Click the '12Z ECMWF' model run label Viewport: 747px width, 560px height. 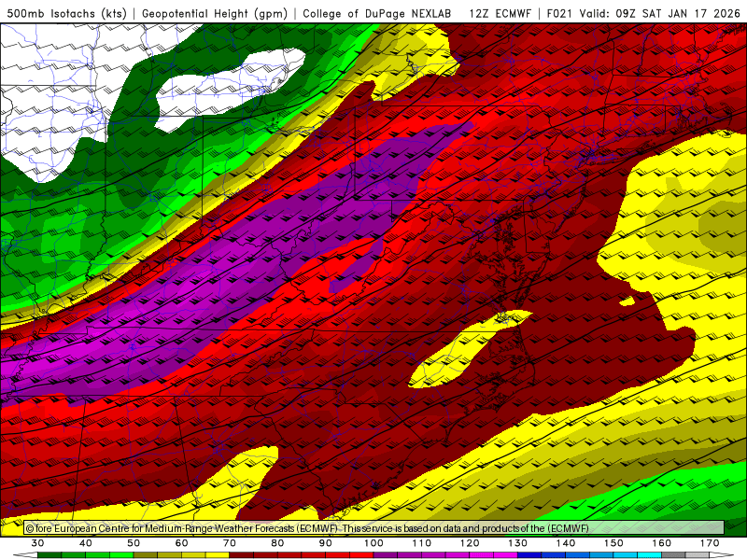[500, 13]
